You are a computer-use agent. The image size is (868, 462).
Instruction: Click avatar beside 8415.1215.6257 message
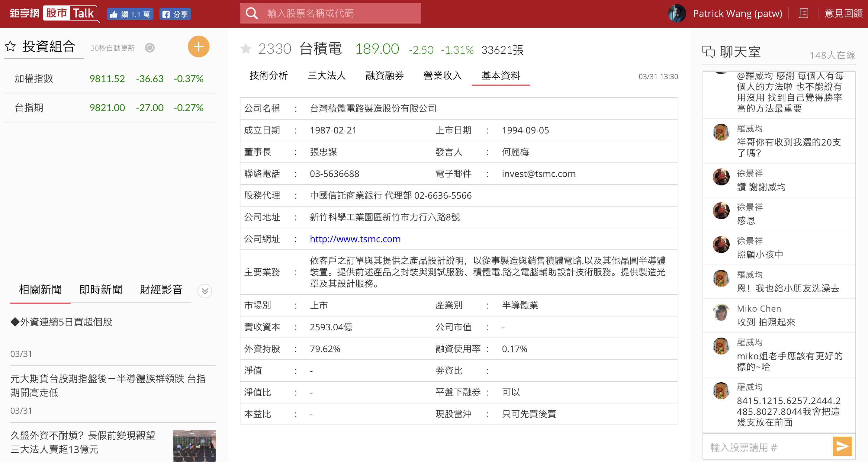pyautogui.click(x=721, y=390)
